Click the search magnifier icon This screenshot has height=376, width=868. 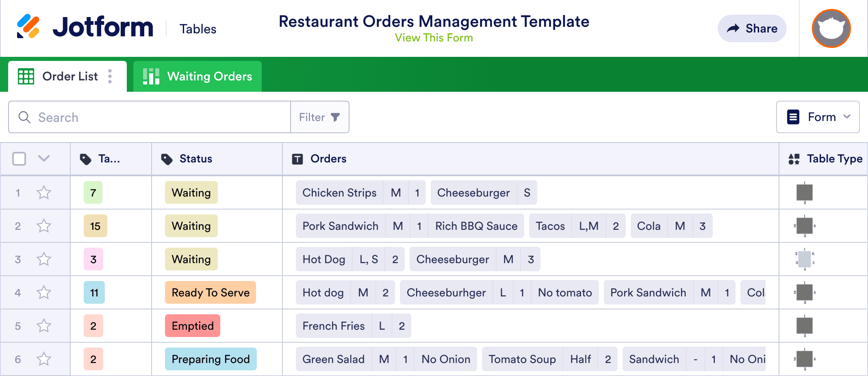pos(24,117)
